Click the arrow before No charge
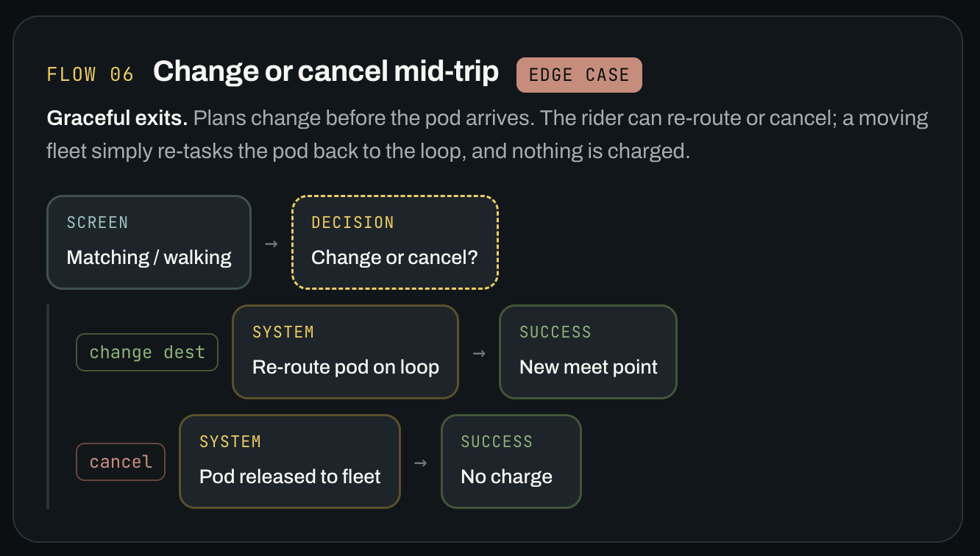This screenshot has height=556, width=980. click(x=421, y=463)
